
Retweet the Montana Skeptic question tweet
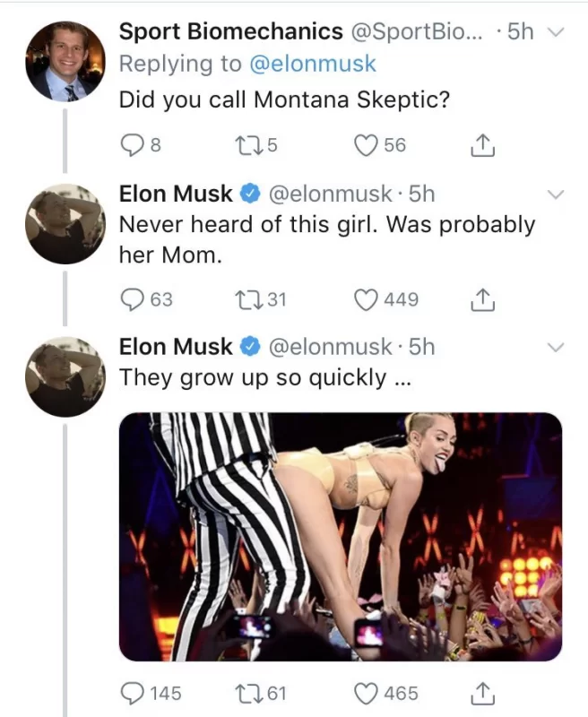coord(256,144)
